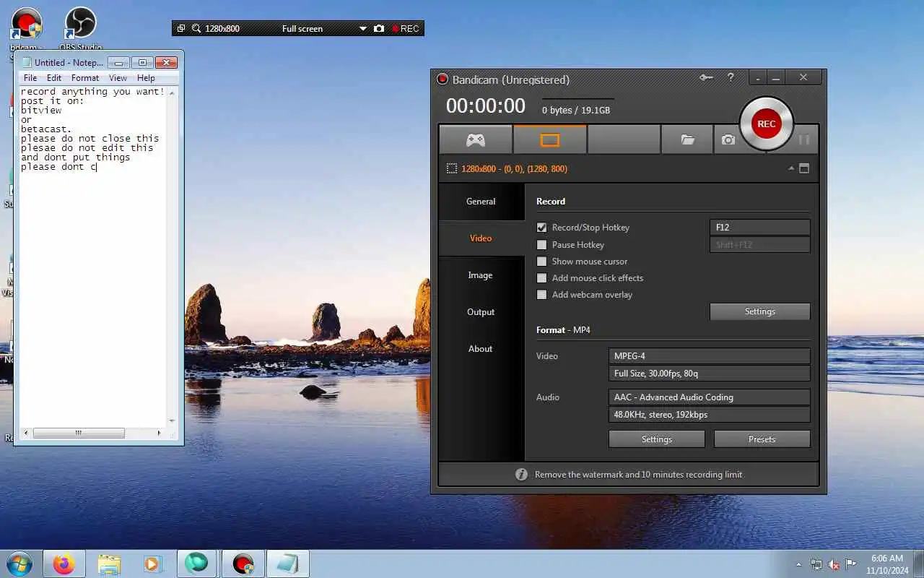
Task: Open Windows Explorer folder taskbar icon
Action: pos(109,564)
